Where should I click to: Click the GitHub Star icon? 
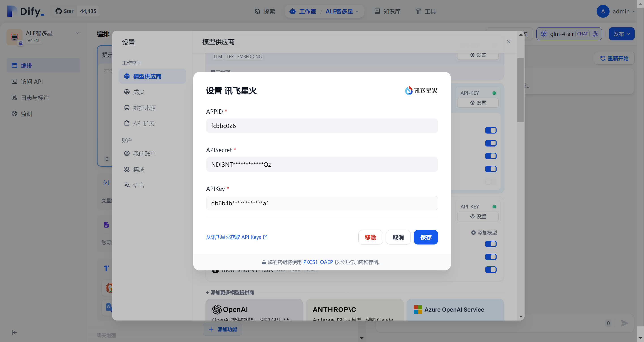pyautogui.click(x=59, y=11)
